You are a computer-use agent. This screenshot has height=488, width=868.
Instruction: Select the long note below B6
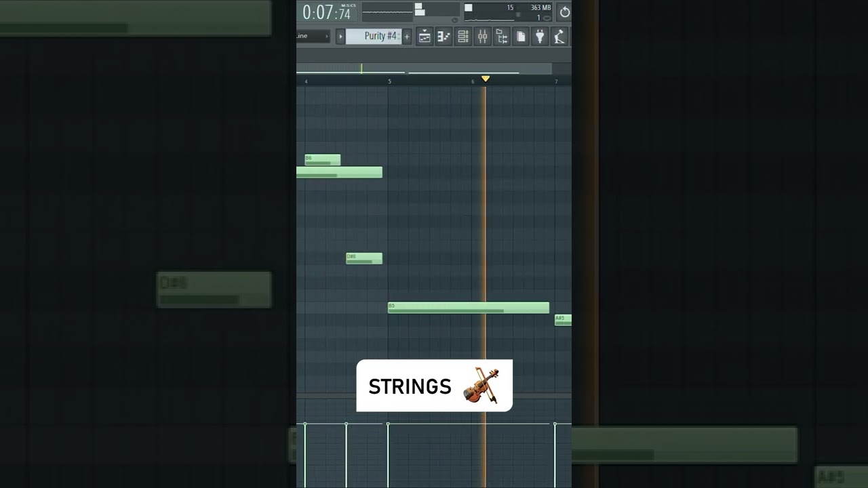[339, 172]
